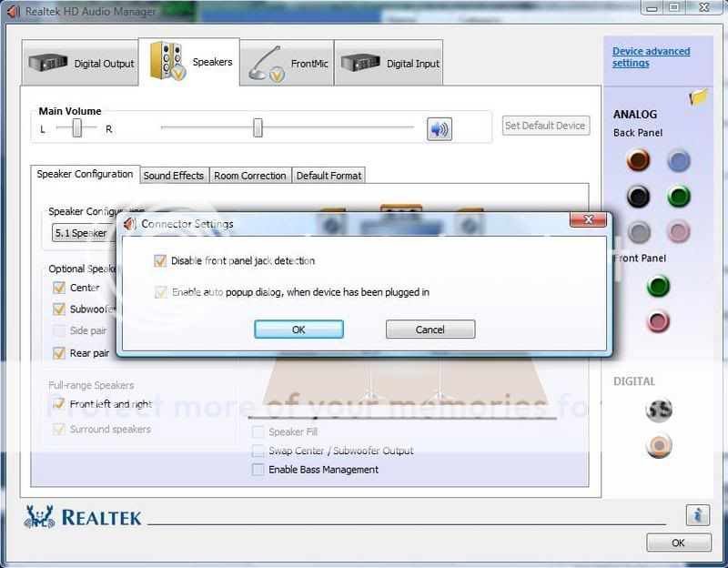
Task: Minimize the Realtek HD Audio Manager window
Action: point(652,8)
